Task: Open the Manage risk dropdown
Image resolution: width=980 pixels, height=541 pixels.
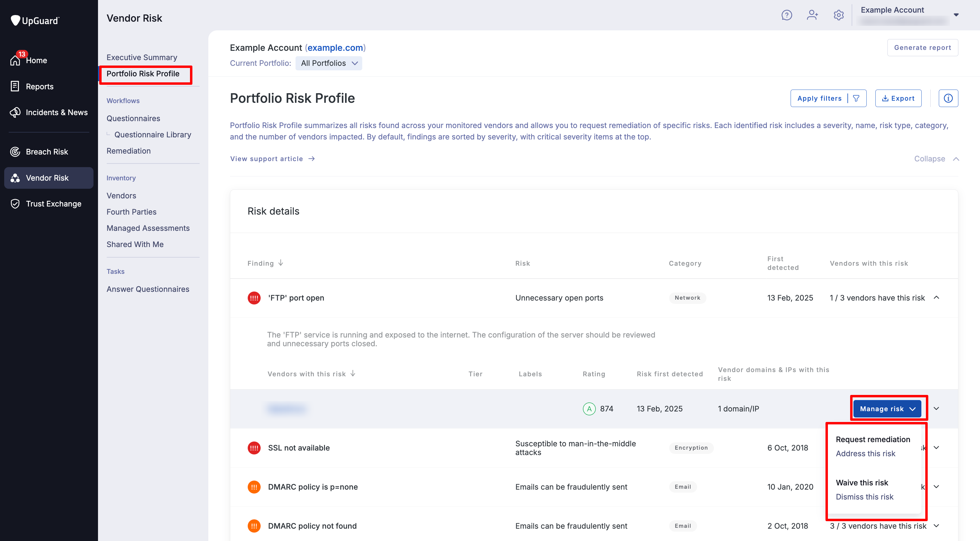Action: point(887,409)
